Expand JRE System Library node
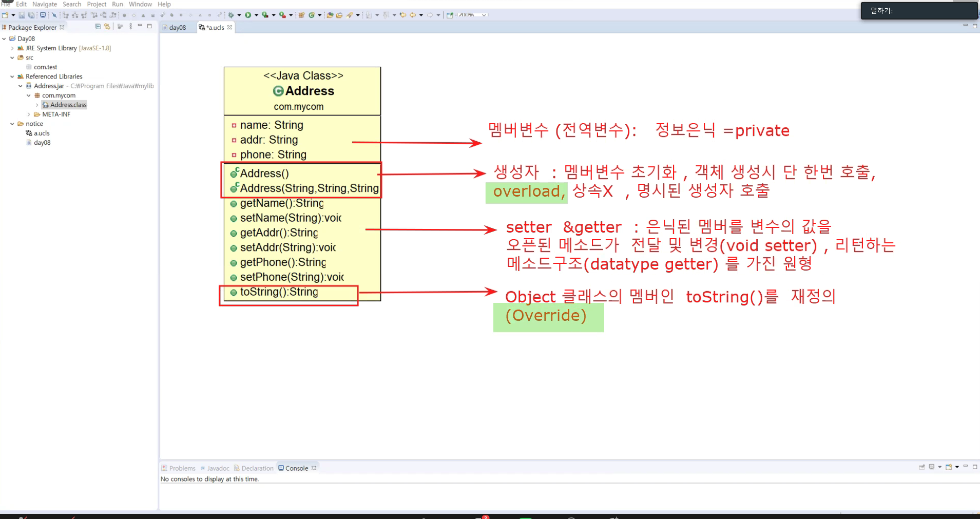Image resolution: width=980 pixels, height=519 pixels. tap(12, 48)
